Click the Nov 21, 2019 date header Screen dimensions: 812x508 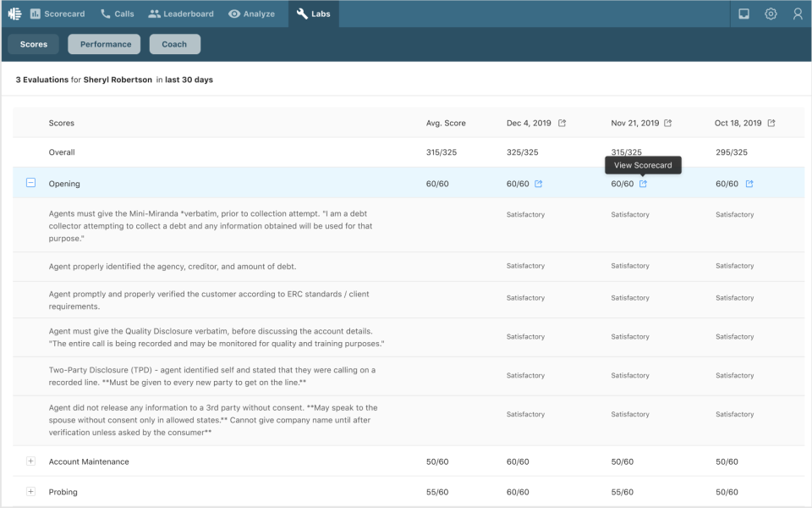click(635, 124)
